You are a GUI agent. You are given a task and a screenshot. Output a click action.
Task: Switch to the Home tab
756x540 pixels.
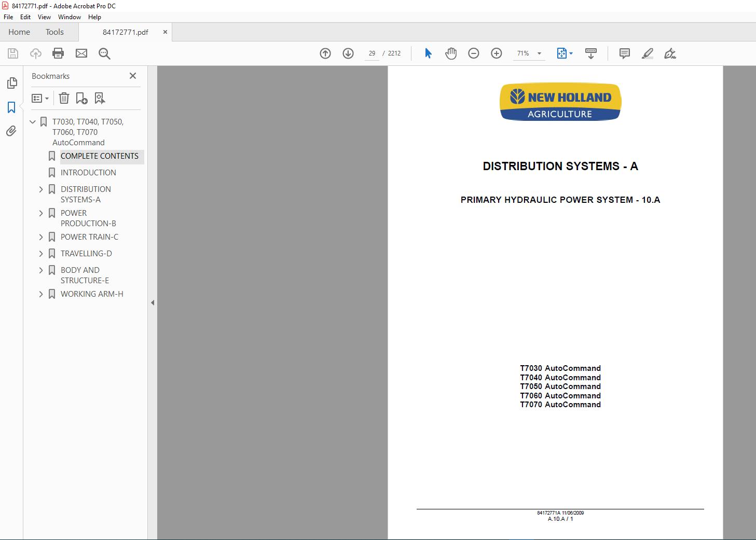[x=19, y=32]
